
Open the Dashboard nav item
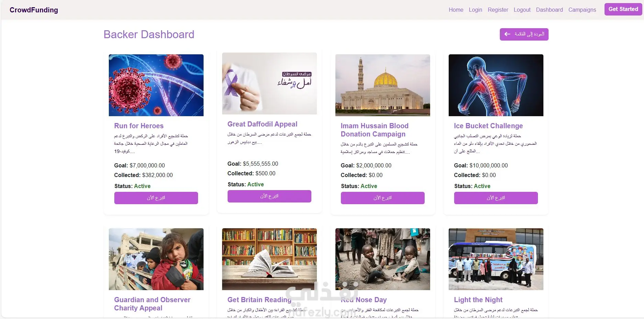tap(549, 10)
